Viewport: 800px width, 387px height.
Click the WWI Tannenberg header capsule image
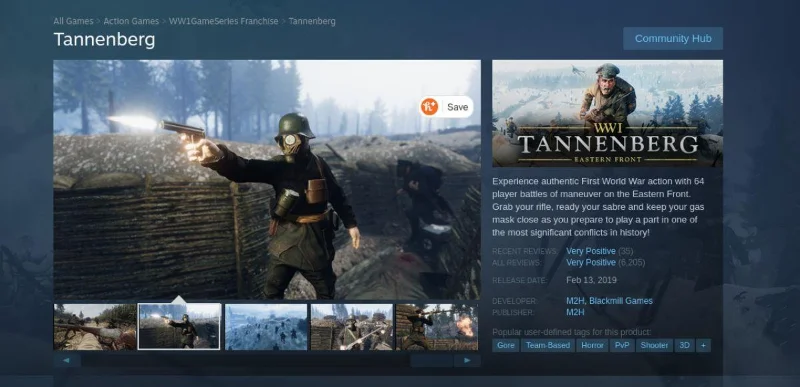(607, 114)
